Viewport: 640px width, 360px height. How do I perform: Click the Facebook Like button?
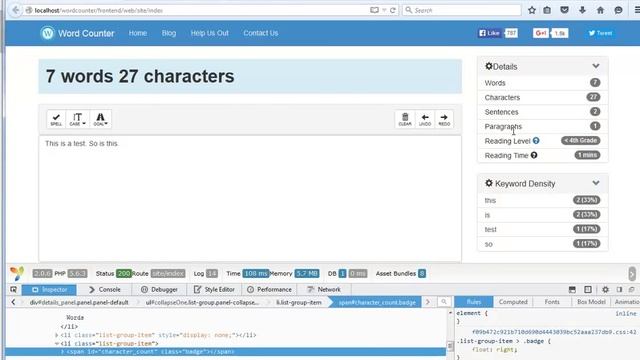coord(489,33)
